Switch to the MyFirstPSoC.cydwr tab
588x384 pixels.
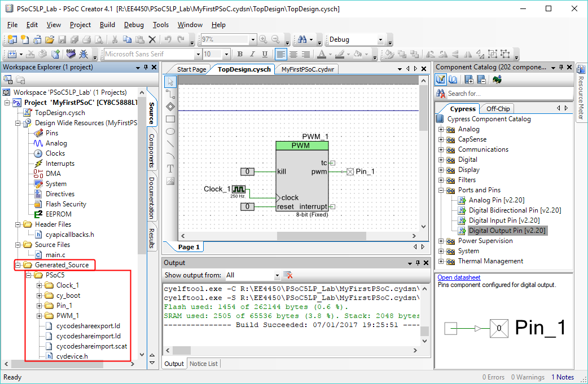tap(308, 69)
